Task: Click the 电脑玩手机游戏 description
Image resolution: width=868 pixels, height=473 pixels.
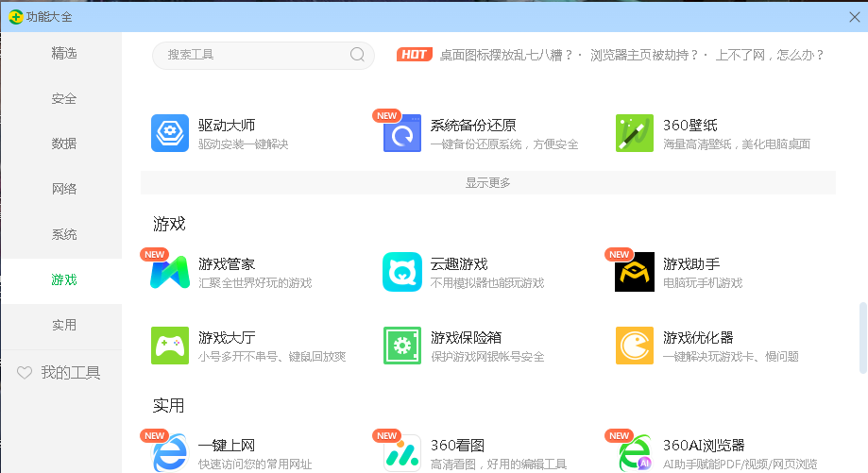Action: point(703,283)
